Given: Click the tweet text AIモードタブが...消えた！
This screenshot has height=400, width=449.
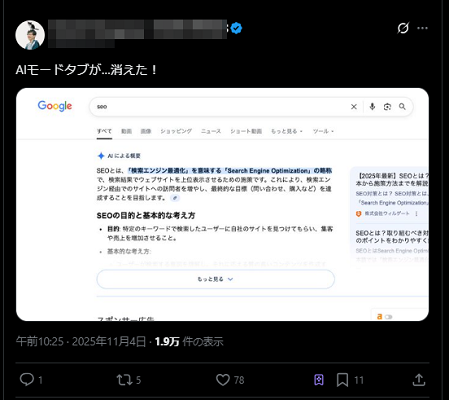Looking at the screenshot, I should pos(87,70).
